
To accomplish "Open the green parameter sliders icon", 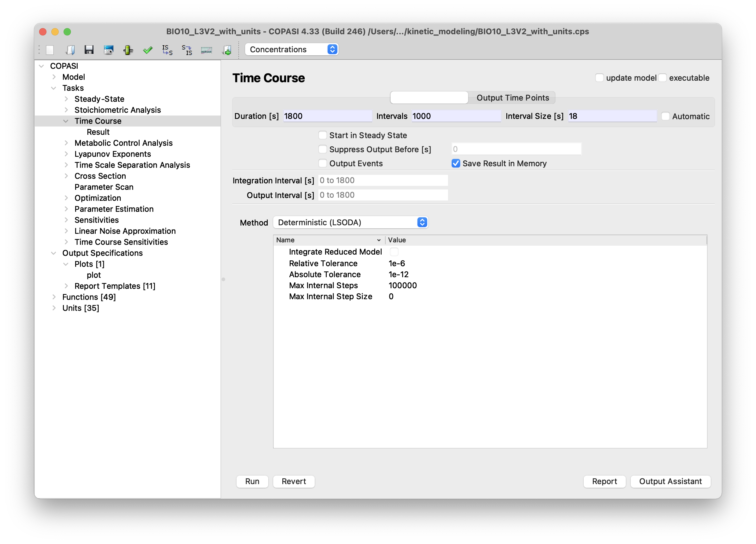I will click(x=128, y=50).
